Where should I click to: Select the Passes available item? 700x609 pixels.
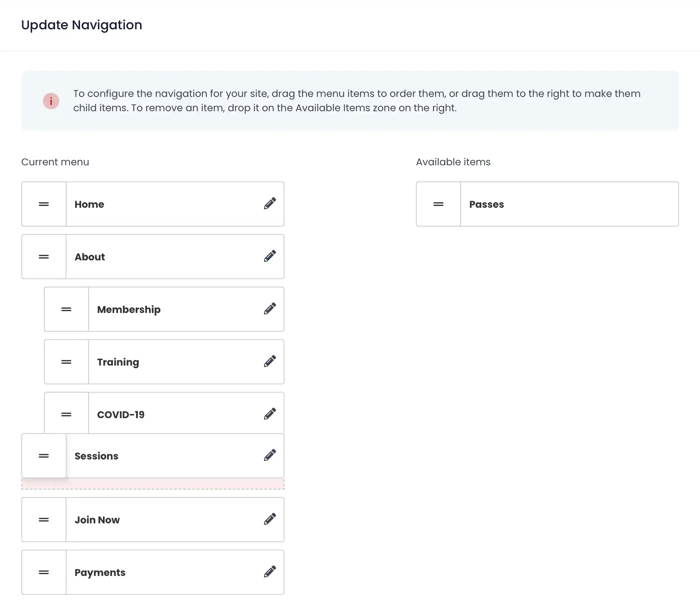coord(487,204)
